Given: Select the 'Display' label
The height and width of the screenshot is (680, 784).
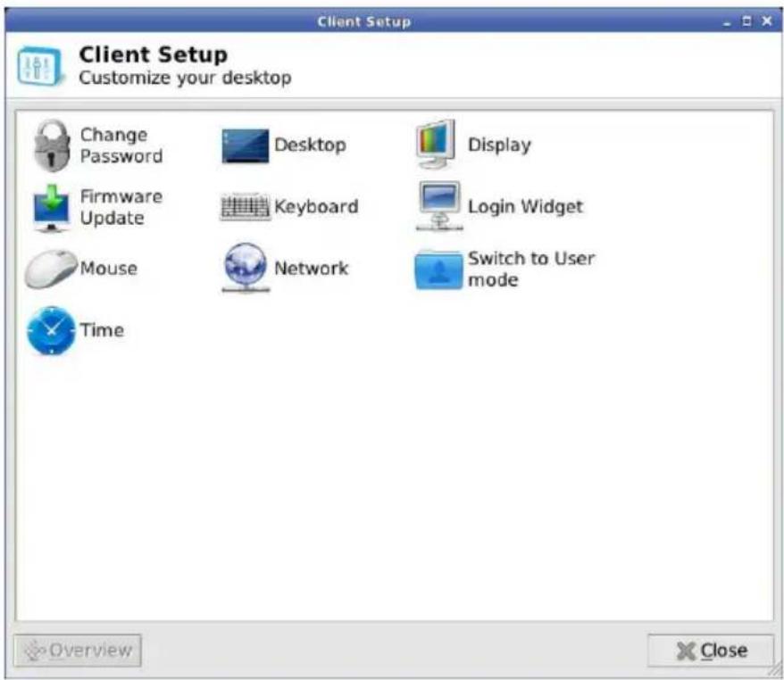Looking at the screenshot, I should 499,145.
